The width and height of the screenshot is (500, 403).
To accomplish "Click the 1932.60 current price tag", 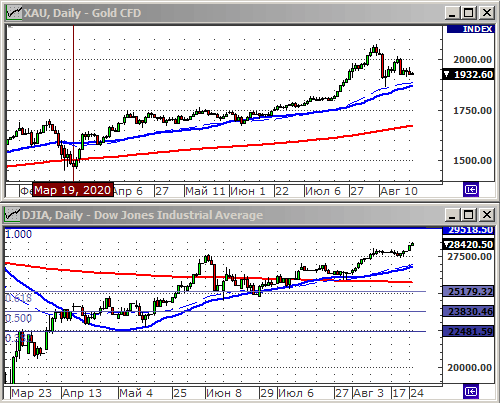I will click(x=468, y=74).
